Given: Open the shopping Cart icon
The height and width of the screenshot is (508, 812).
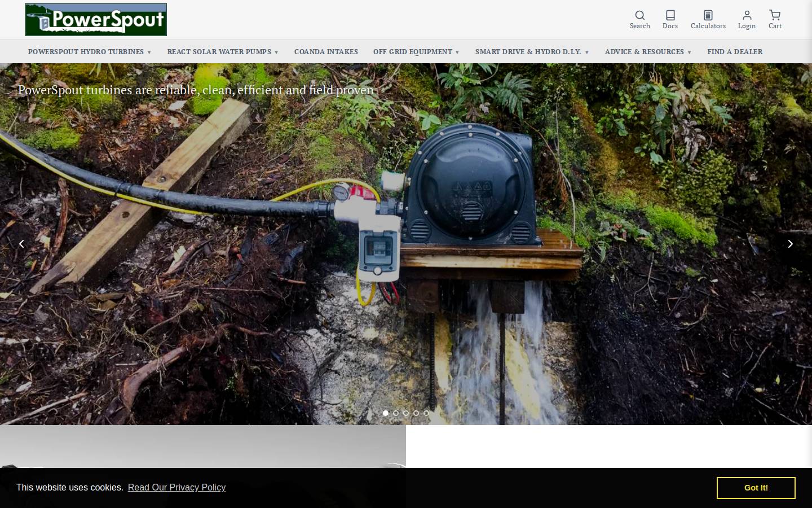Looking at the screenshot, I should point(775,20).
